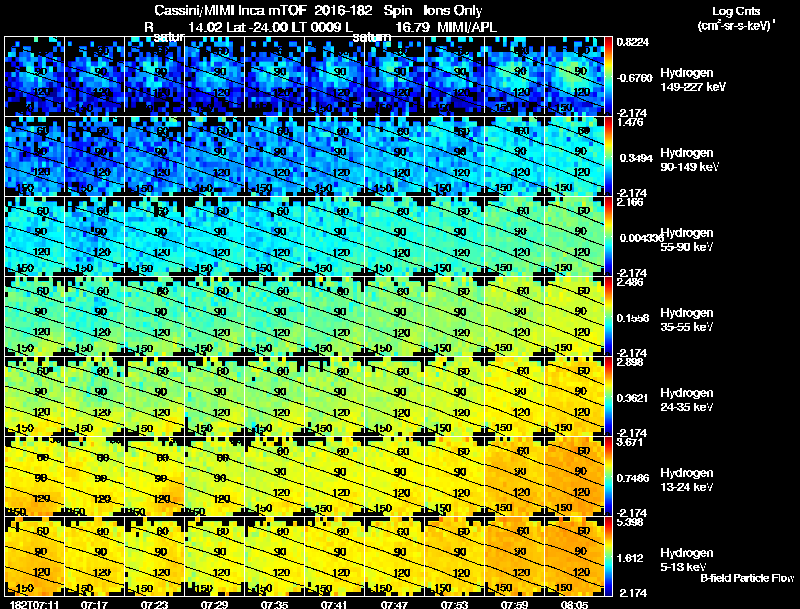Screen dimensions: 800x609
Task: Click the 'B-field Particle Flow' label
Action: point(747,578)
